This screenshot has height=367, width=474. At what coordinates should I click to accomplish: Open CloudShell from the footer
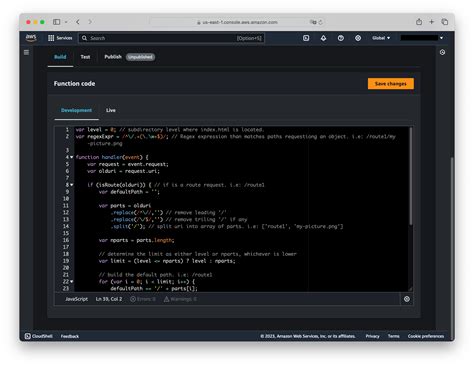(x=39, y=336)
